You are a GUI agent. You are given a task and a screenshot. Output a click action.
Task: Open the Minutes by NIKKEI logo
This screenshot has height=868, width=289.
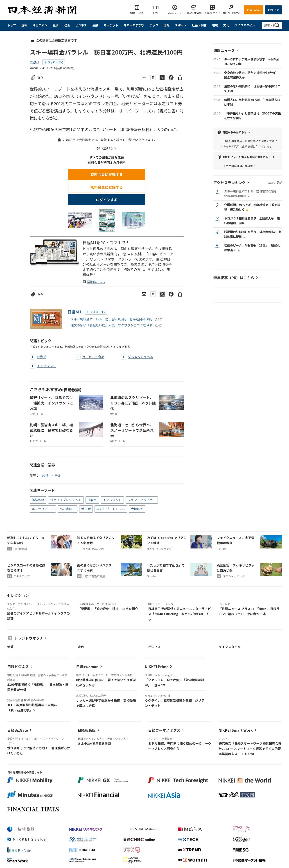30,795
